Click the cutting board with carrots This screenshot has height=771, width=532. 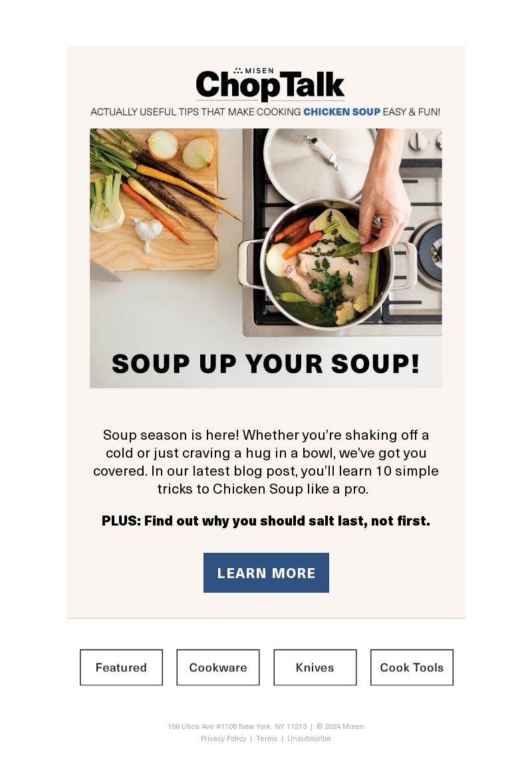point(154,199)
